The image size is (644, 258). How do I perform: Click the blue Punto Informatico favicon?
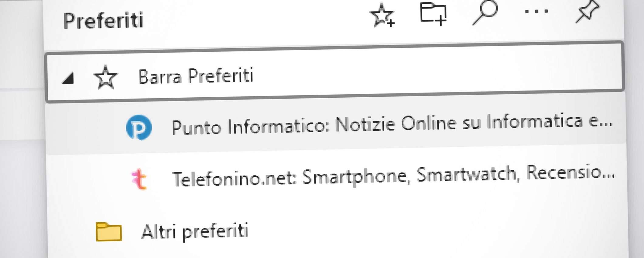coord(139,127)
